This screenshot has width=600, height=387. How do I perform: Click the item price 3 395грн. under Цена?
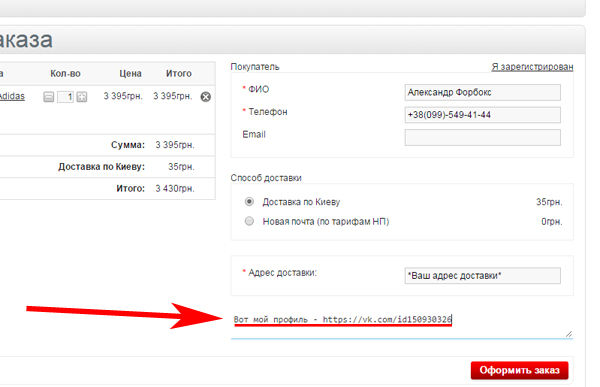123,96
